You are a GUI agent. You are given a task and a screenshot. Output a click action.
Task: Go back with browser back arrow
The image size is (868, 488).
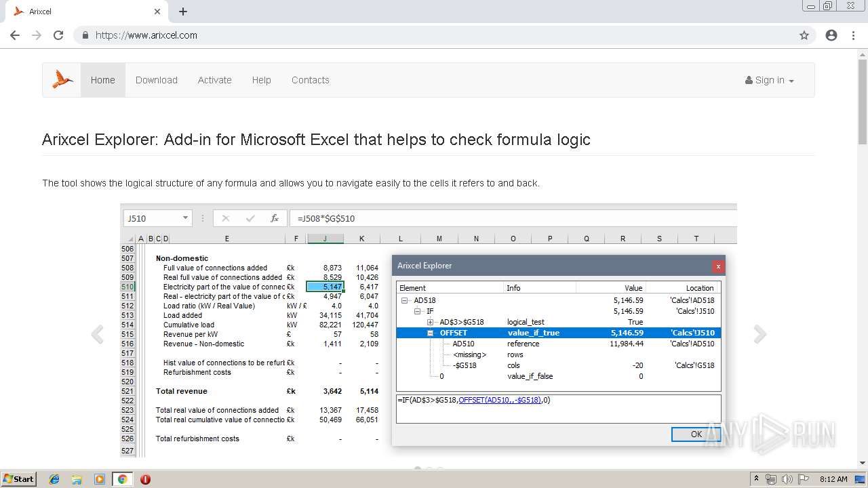click(15, 35)
